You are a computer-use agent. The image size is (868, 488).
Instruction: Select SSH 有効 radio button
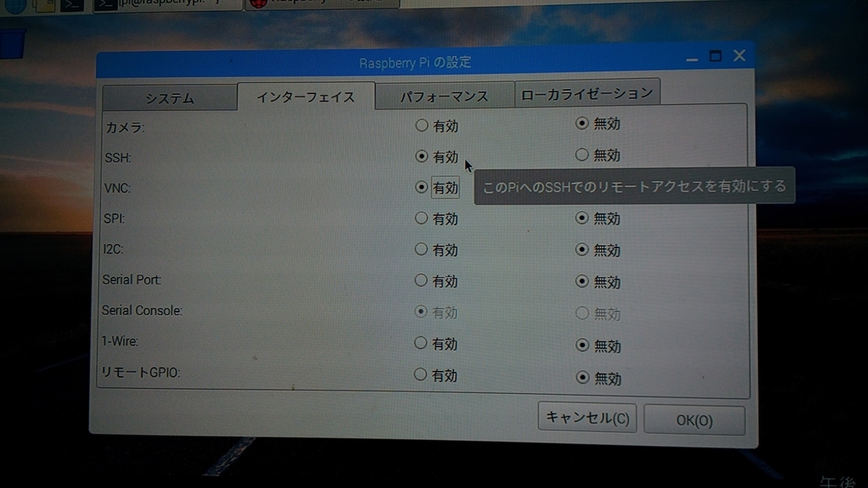point(421,157)
